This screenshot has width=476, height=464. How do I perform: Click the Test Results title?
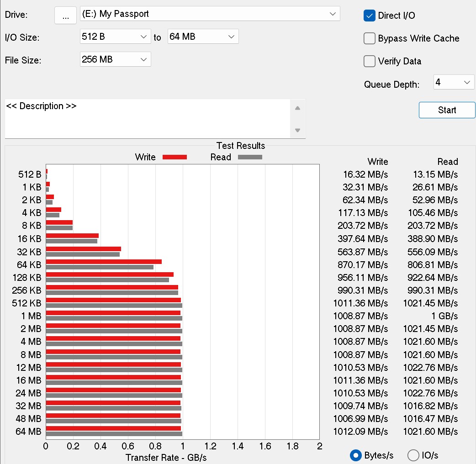241,145
